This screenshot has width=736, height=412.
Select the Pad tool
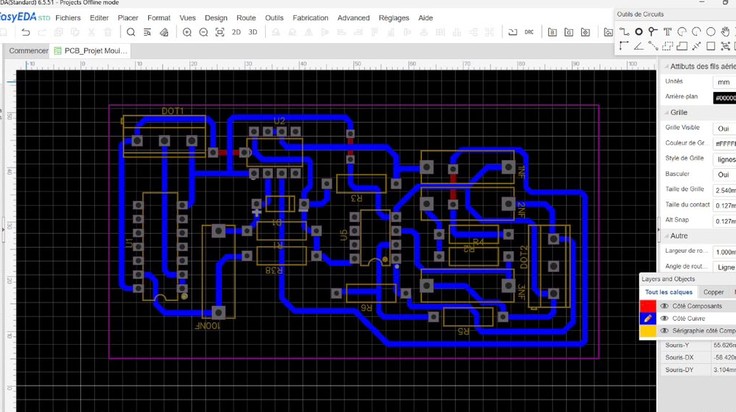638,32
